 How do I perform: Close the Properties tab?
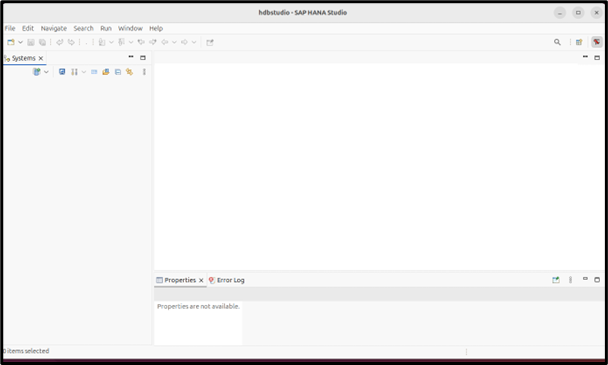(x=201, y=280)
